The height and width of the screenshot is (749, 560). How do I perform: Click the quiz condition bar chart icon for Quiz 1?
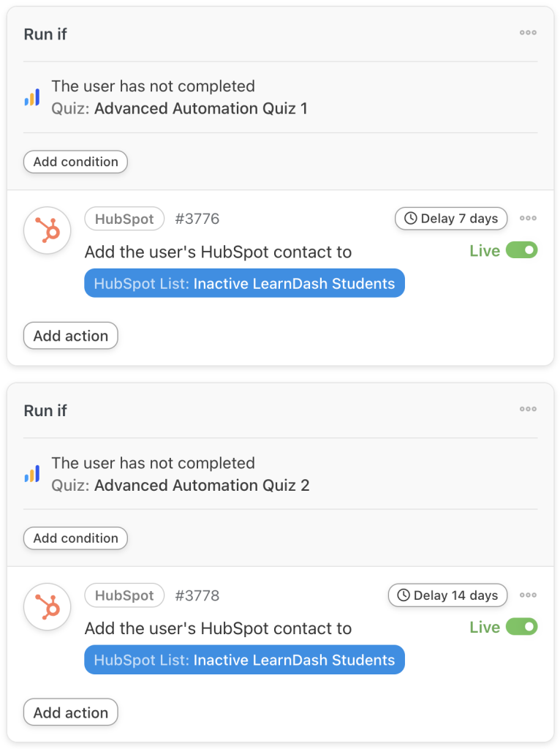[31, 97]
